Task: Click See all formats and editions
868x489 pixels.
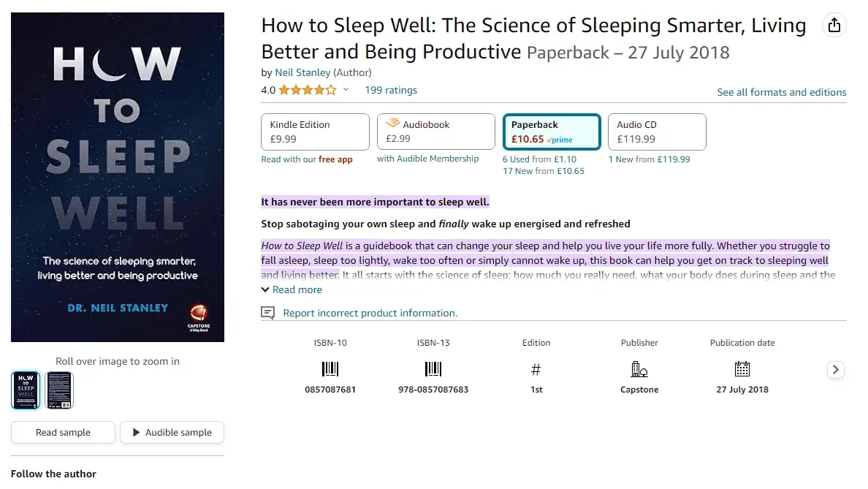Action: coord(782,93)
